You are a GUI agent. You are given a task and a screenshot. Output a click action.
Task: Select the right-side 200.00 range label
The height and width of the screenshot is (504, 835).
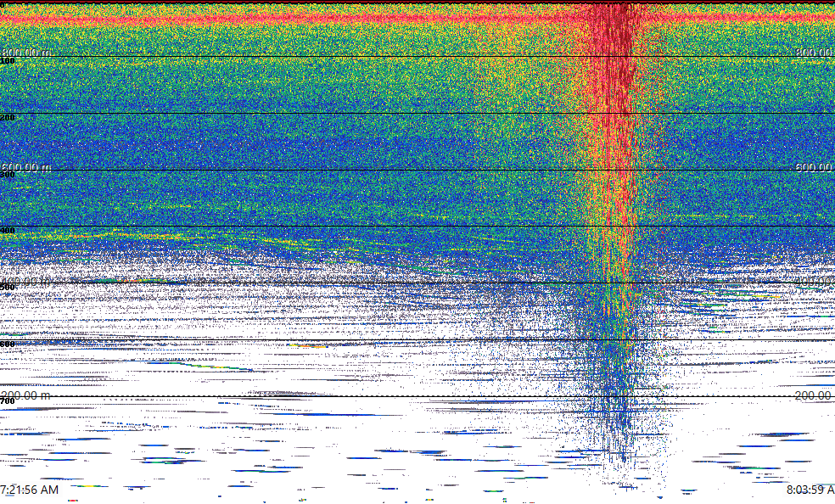(813, 395)
